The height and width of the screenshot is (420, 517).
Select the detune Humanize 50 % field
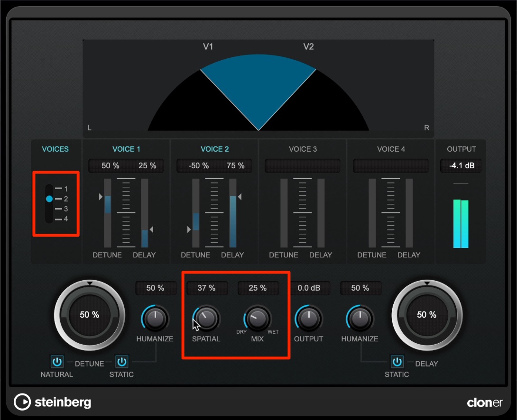point(155,288)
